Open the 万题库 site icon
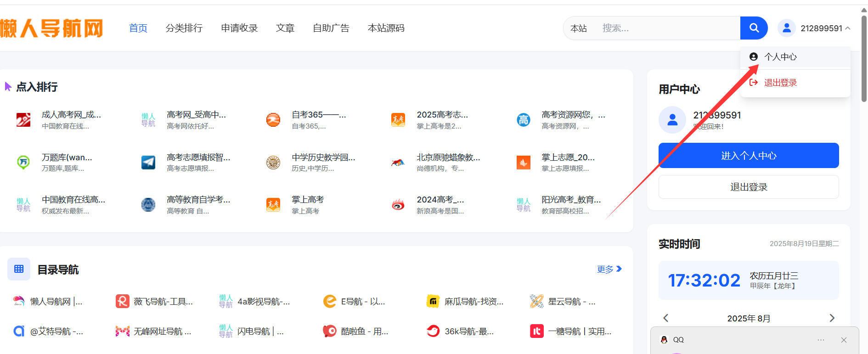868x354 pixels. pyautogui.click(x=23, y=162)
